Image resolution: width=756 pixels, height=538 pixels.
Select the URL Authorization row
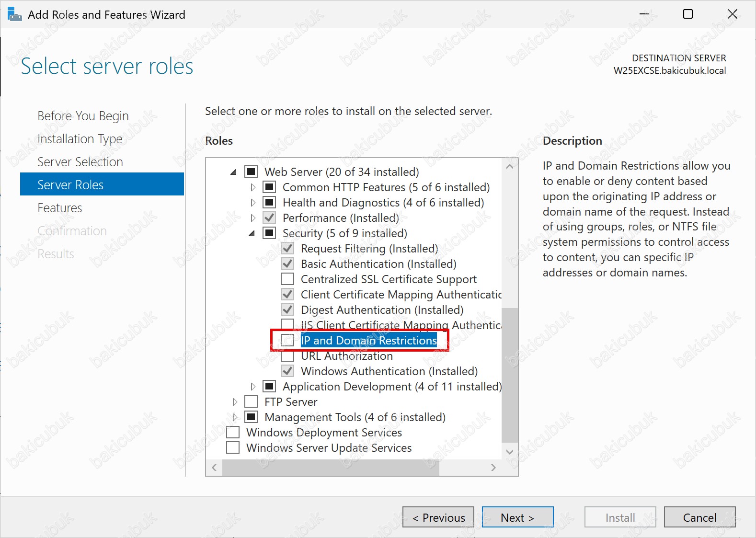pyautogui.click(x=347, y=355)
